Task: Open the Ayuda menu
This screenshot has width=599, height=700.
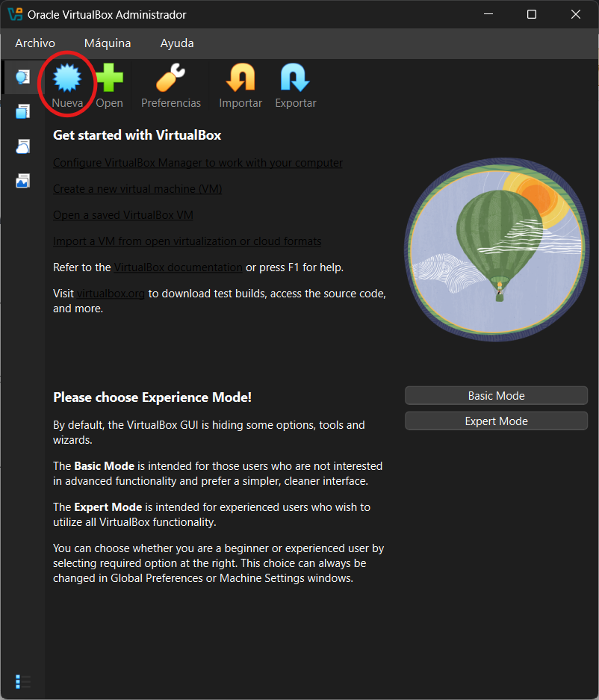Action: (176, 43)
